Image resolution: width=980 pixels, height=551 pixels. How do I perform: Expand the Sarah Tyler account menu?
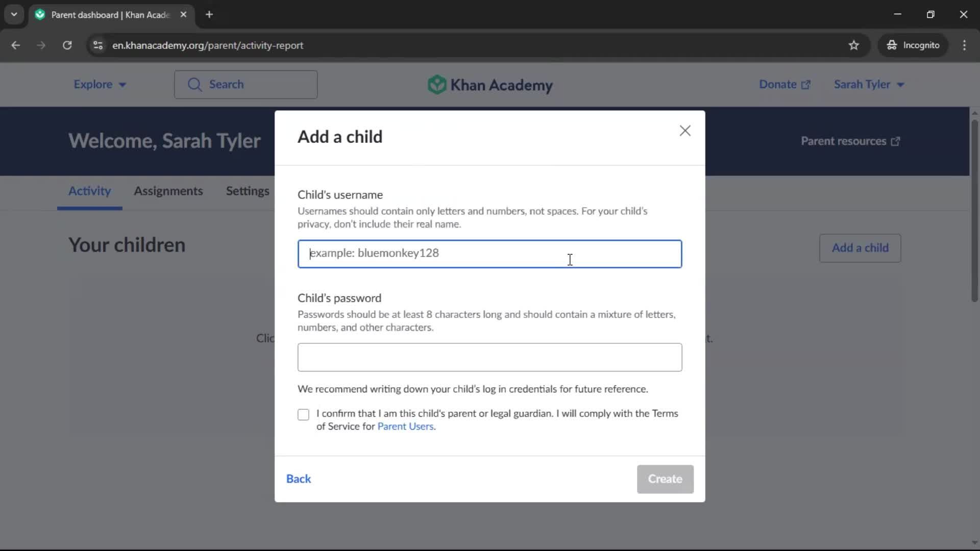coord(869,84)
